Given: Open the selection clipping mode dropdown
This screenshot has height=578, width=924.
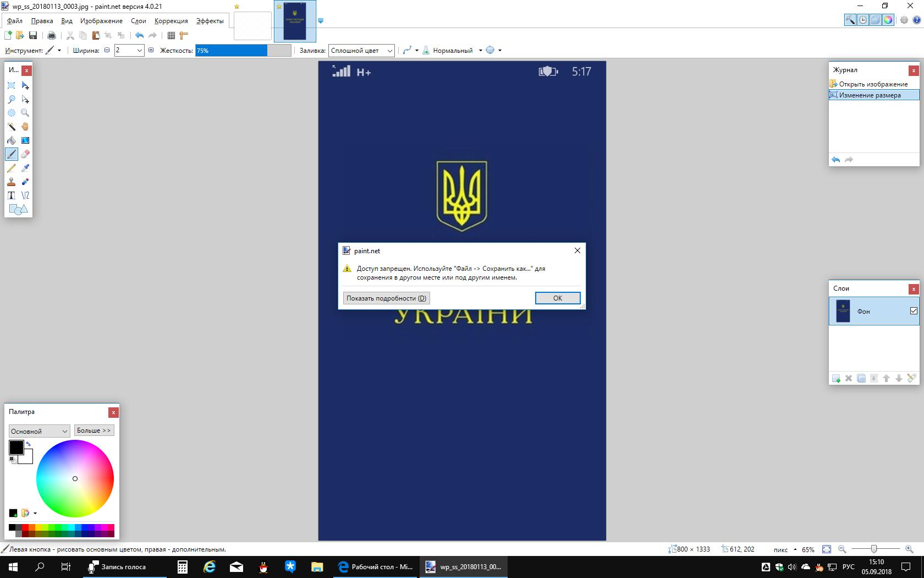Looking at the screenshot, I should tap(493, 50).
